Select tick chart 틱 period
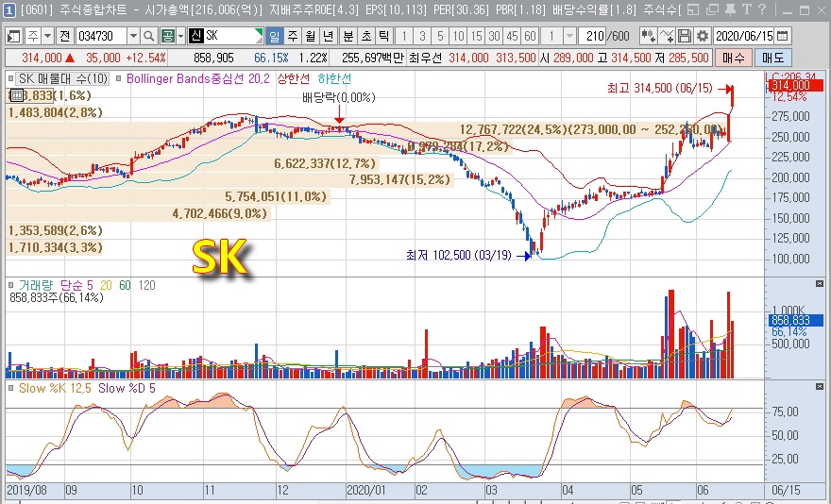This screenshot has height=504, width=831. pyautogui.click(x=383, y=36)
